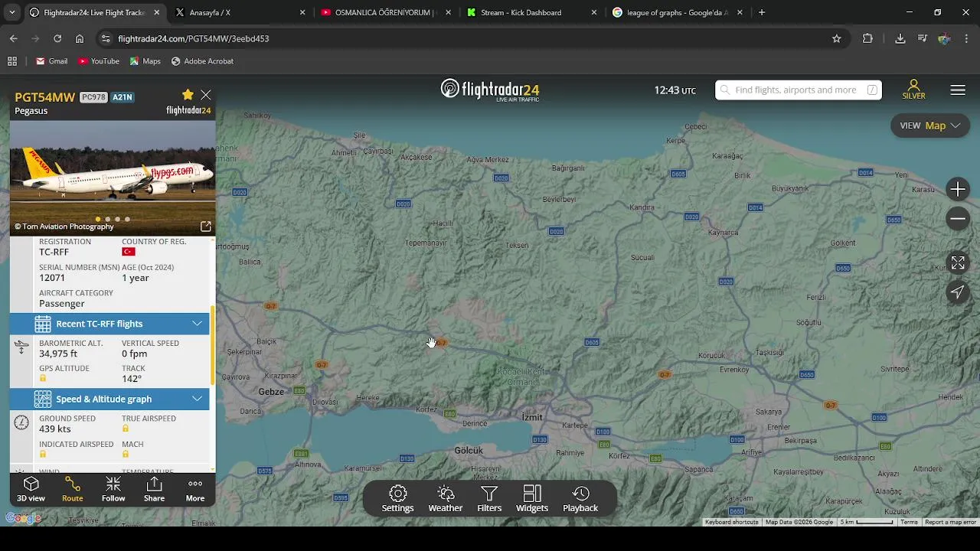The image size is (980, 551).
Task: Open the More options menu in flight panel
Action: click(195, 490)
